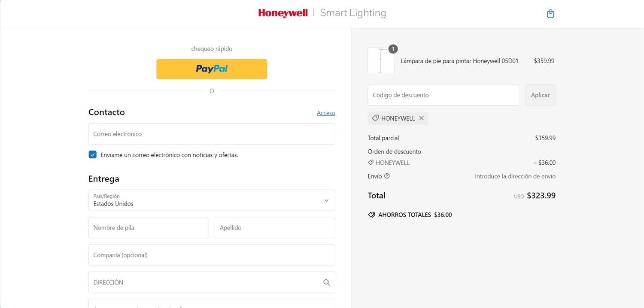
Task: Click the shipping info question mark icon
Action: click(x=387, y=176)
